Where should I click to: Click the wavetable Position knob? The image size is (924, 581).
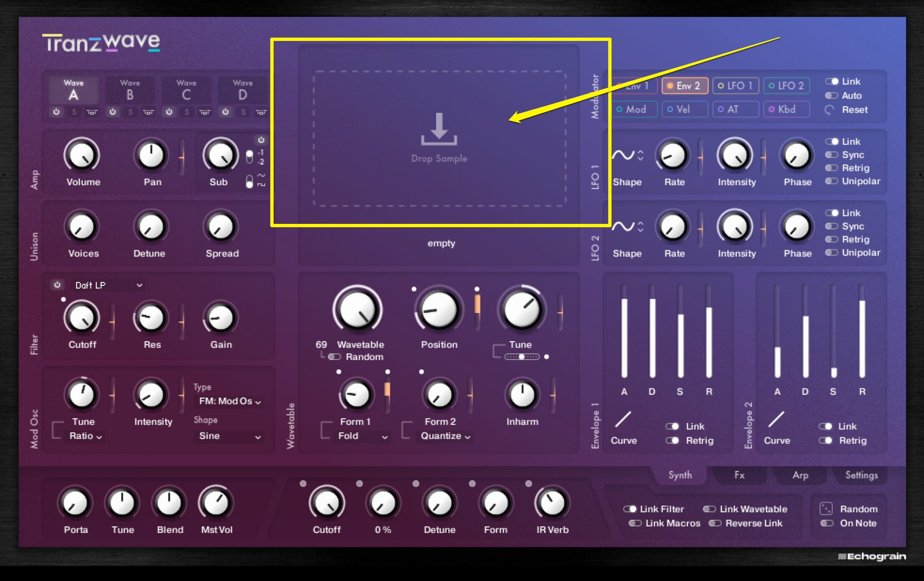(x=439, y=310)
